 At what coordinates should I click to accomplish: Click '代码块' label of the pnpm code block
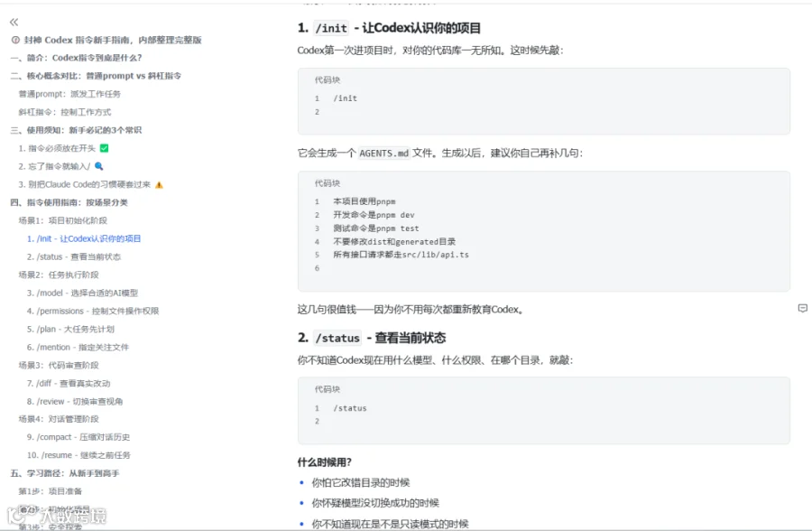pyautogui.click(x=328, y=183)
